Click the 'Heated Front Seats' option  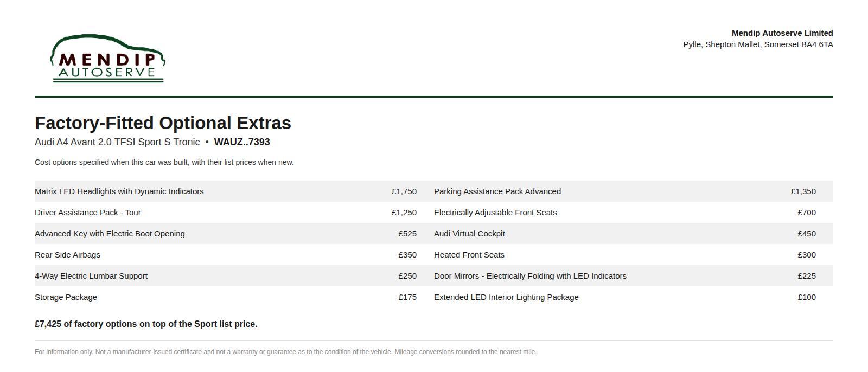click(x=469, y=255)
